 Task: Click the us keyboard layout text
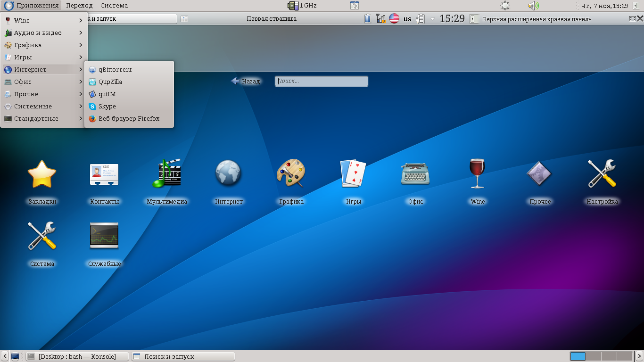407,19
